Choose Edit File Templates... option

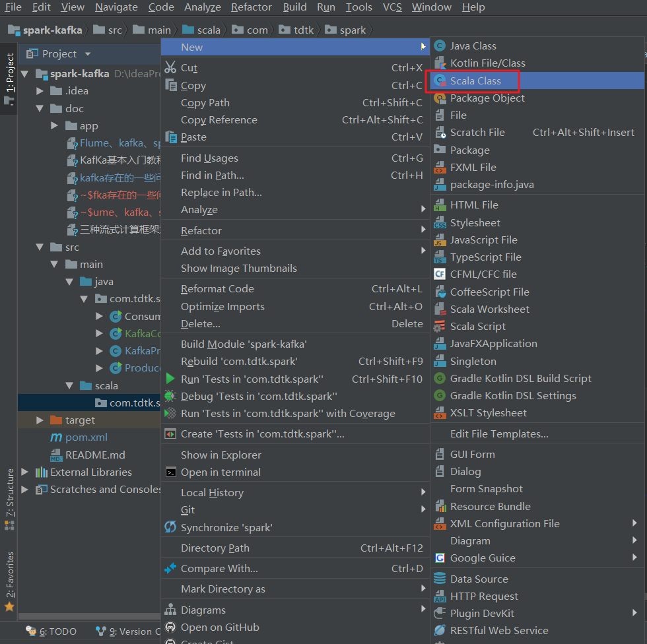[x=538, y=434]
